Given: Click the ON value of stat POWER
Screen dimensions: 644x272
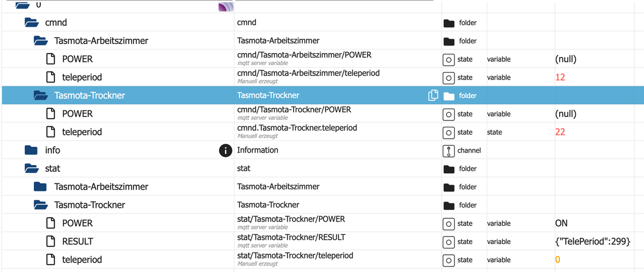Looking at the screenshot, I should (x=561, y=223).
